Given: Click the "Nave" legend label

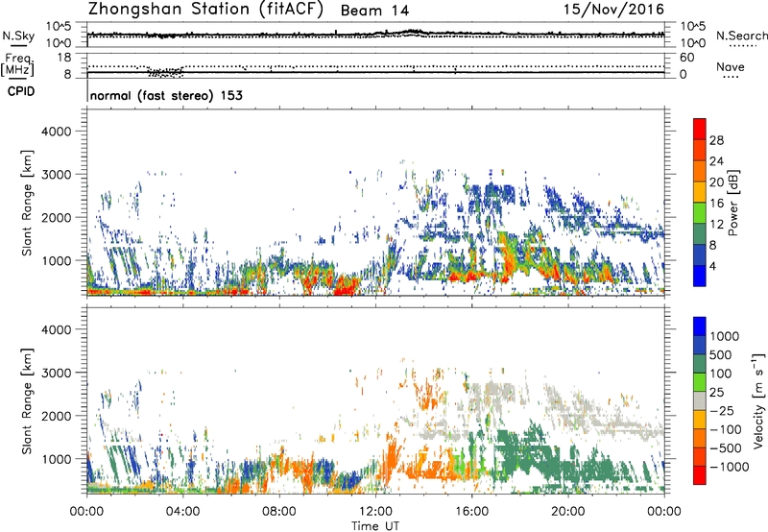Looking at the screenshot, I should point(731,67).
